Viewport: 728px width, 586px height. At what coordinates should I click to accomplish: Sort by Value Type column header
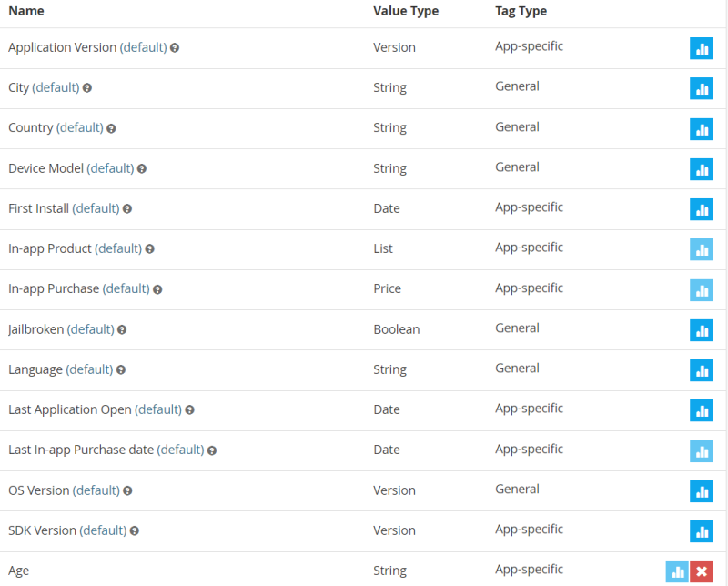406,11
